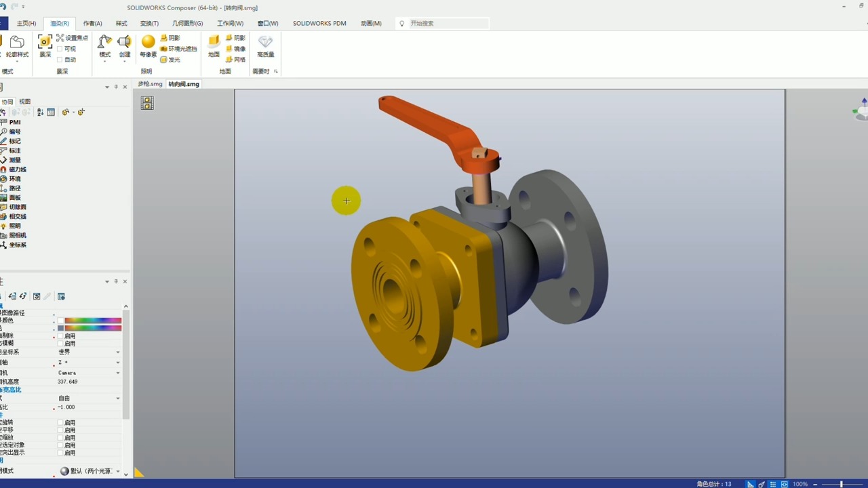Open collaboration panel options dropdown arrow
This screenshot has width=868, height=488.
(x=106, y=87)
